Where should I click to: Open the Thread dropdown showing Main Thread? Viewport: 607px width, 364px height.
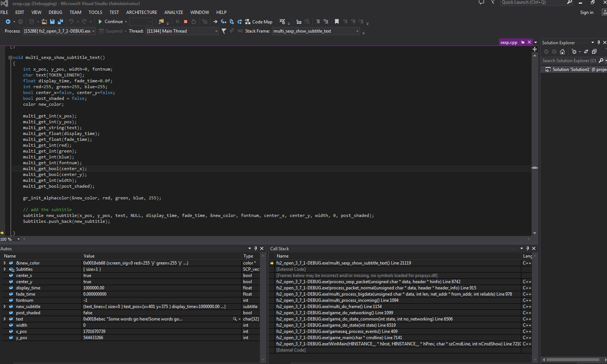tap(216, 31)
